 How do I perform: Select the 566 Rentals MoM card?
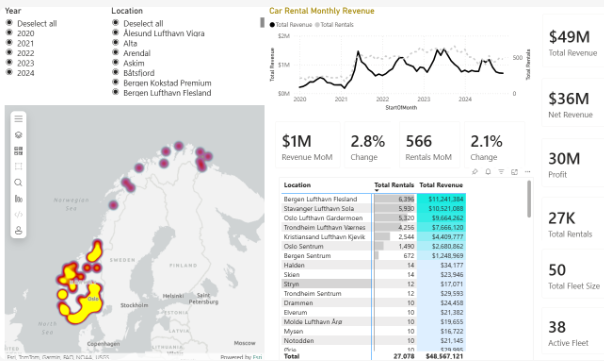[429, 145]
